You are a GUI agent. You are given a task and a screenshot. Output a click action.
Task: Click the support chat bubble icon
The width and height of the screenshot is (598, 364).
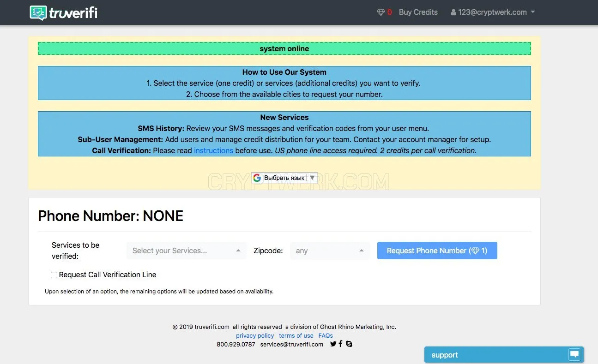pyautogui.click(x=574, y=354)
